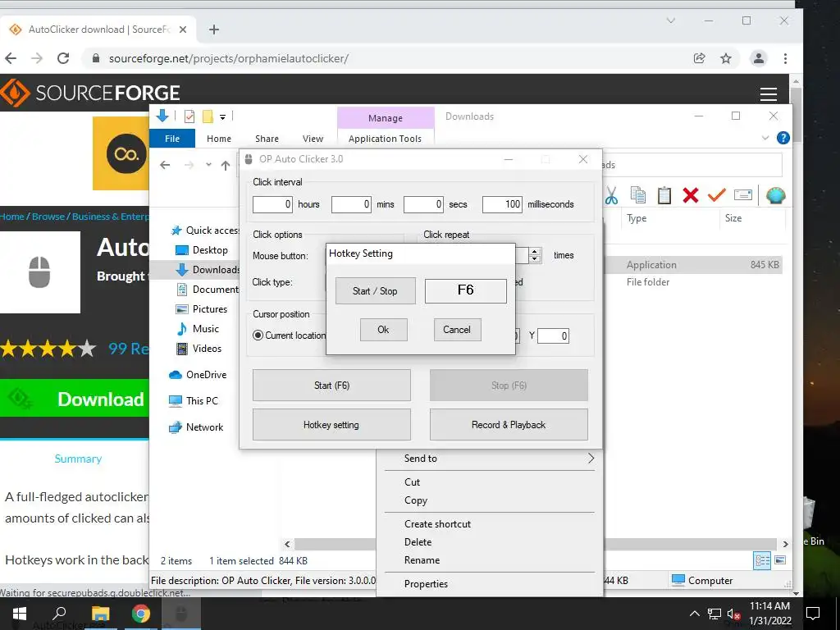Choose Delete in context menu
The image size is (840, 630).
pos(490,542)
